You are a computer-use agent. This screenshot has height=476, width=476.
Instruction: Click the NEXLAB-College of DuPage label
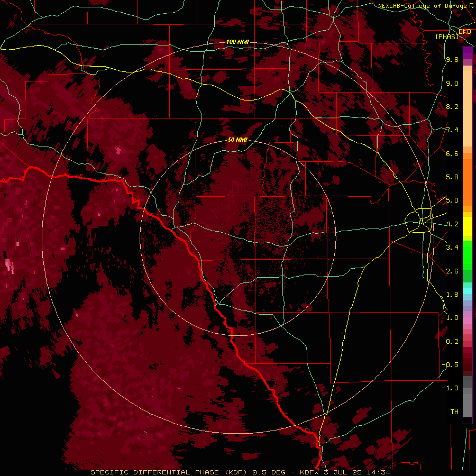coord(423,6)
